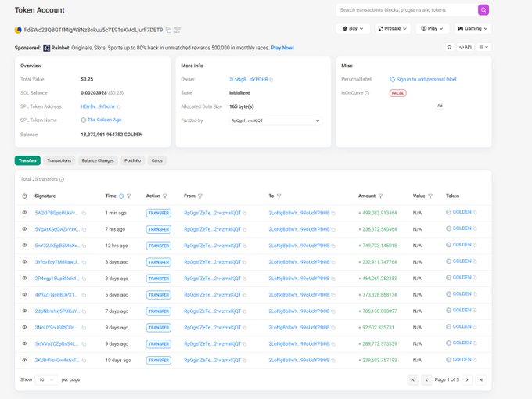Open The Golden Age token link

click(x=104, y=120)
